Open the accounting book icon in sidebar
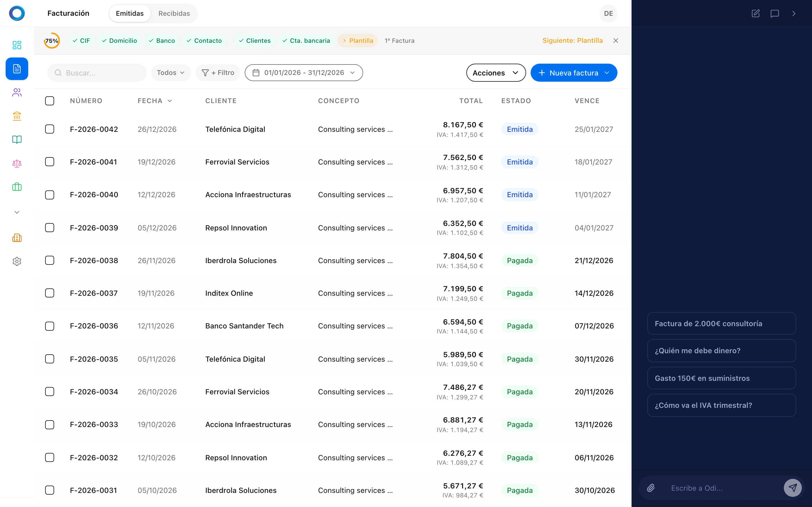The width and height of the screenshot is (812, 507). 16,139
